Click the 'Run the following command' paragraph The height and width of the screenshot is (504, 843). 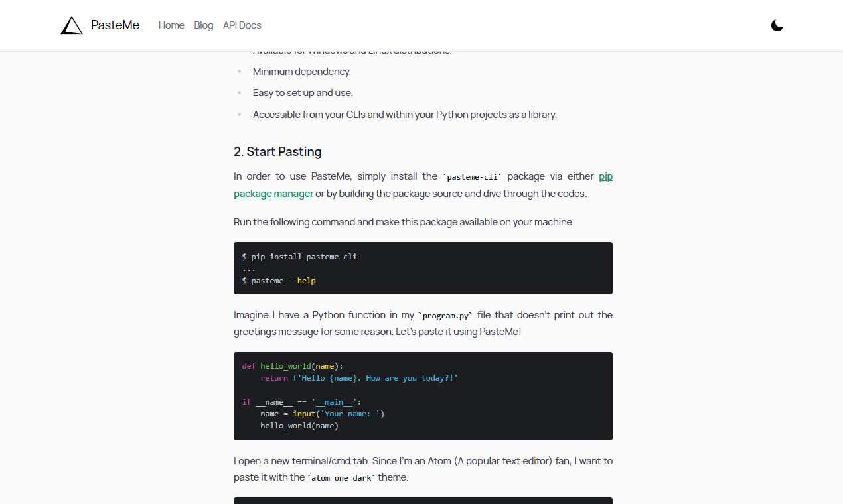tap(404, 222)
